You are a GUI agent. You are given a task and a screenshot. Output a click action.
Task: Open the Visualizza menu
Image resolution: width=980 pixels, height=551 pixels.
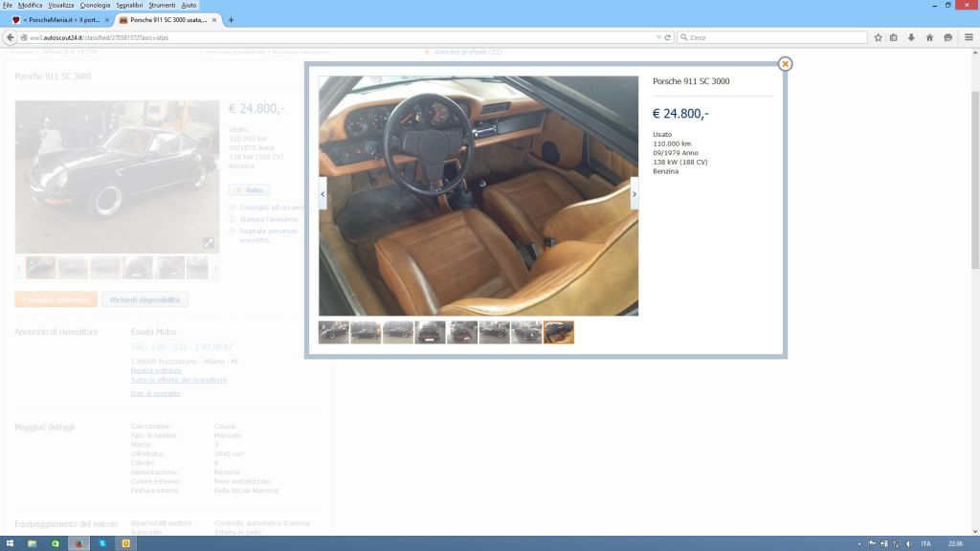click(60, 5)
